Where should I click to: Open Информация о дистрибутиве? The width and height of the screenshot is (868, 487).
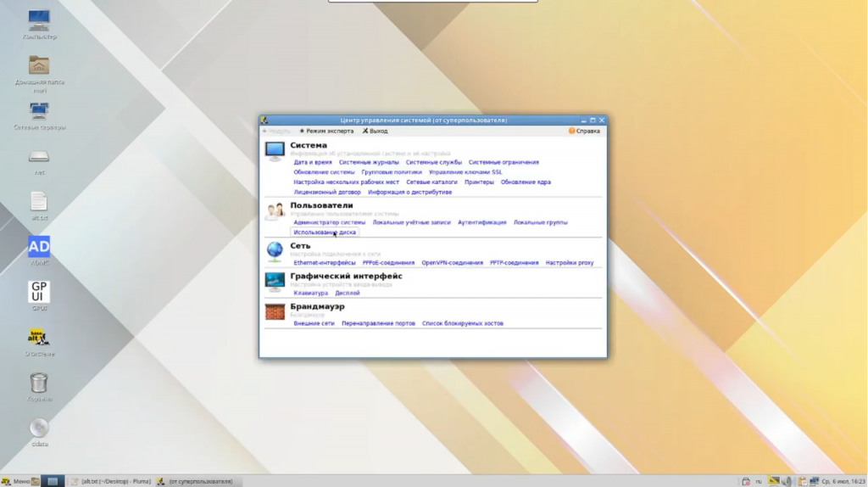pyautogui.click(x=409, y=193)
